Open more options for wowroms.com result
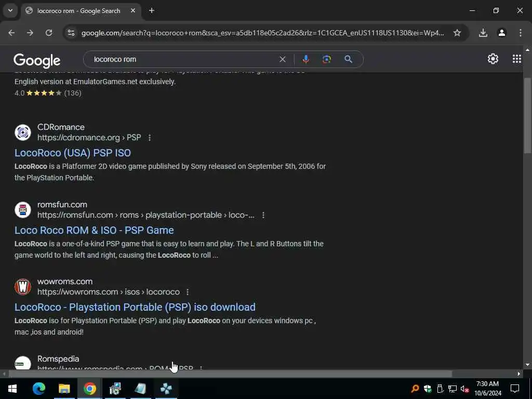532x399 pixels. click(188, 292)
